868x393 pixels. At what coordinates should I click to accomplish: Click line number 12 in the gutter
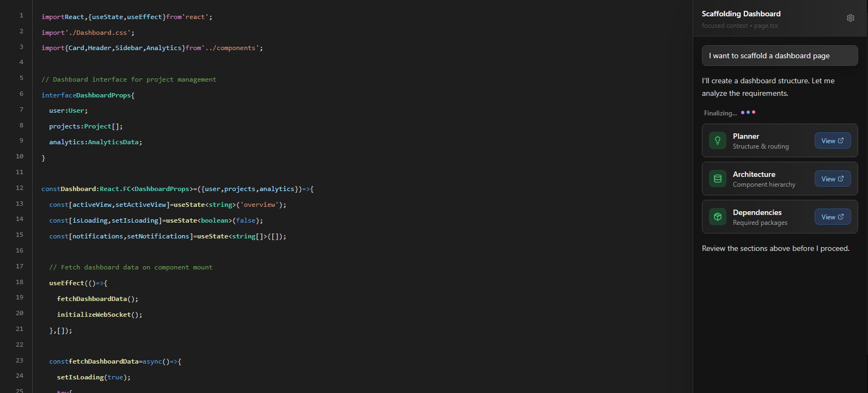20,188
